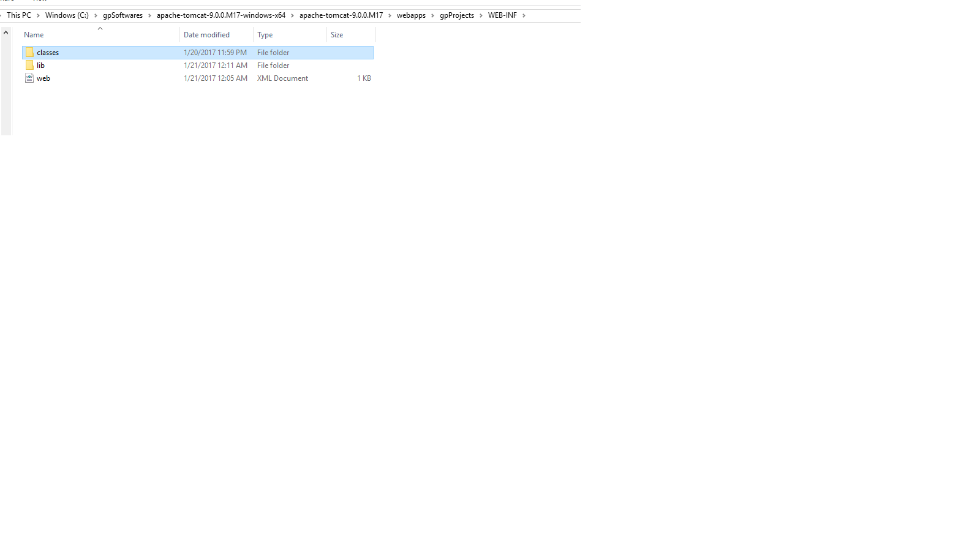The height and width of the screenshot is (551, 980).
Task: Navigate to webapps in the breadcrumb
Action: point(411,15)
